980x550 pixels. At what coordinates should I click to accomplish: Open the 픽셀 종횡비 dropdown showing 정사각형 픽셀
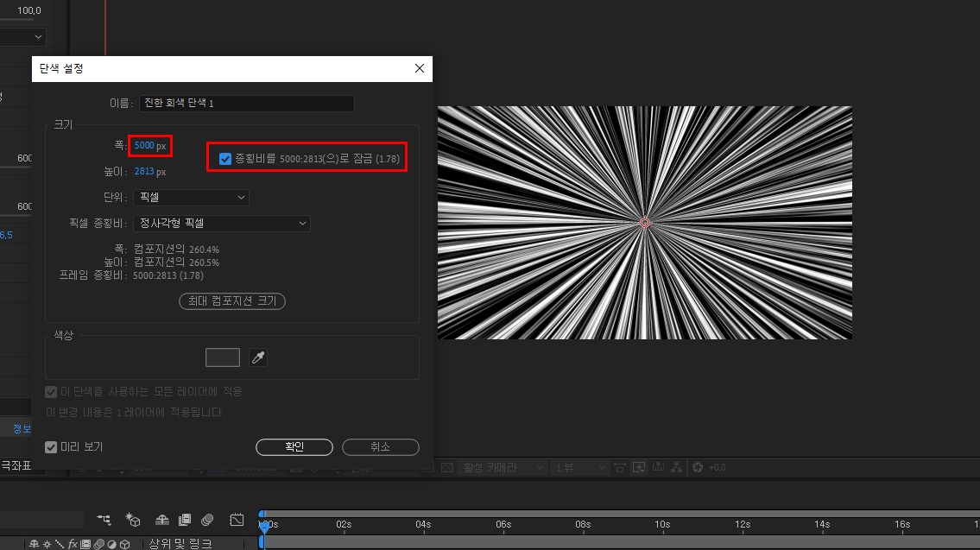click(222, 223)
